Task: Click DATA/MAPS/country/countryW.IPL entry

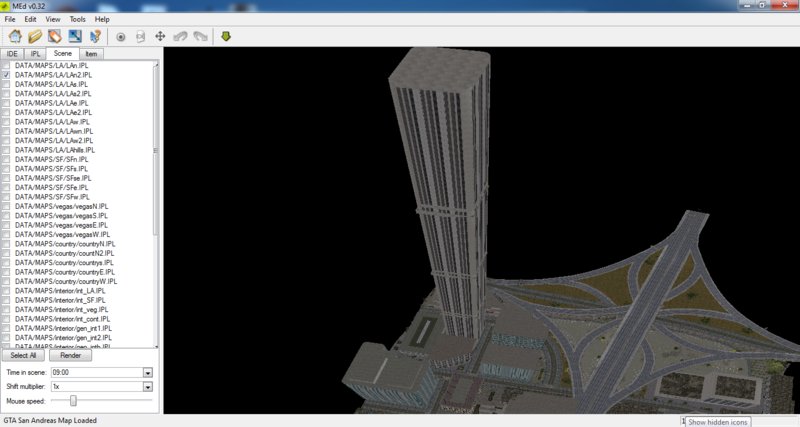Action: [x=66, y=281]
